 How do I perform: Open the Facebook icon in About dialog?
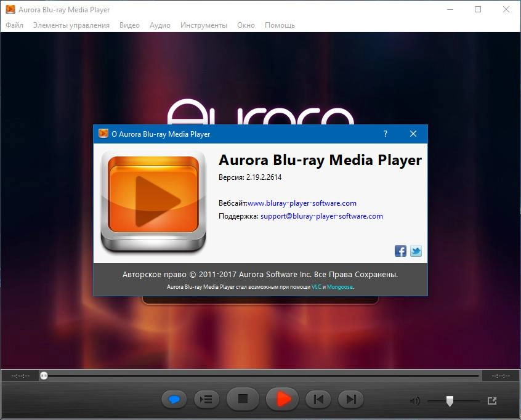(400, 251)
